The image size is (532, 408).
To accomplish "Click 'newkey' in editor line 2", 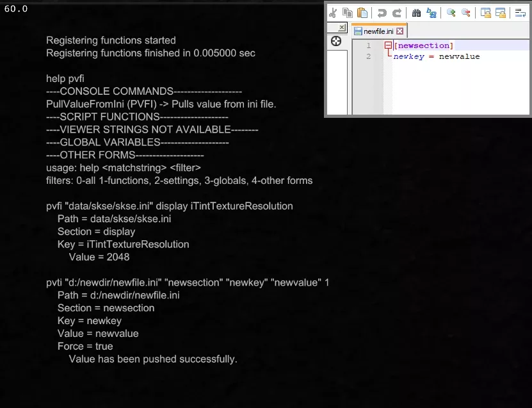I will click(x=409, y=56).
